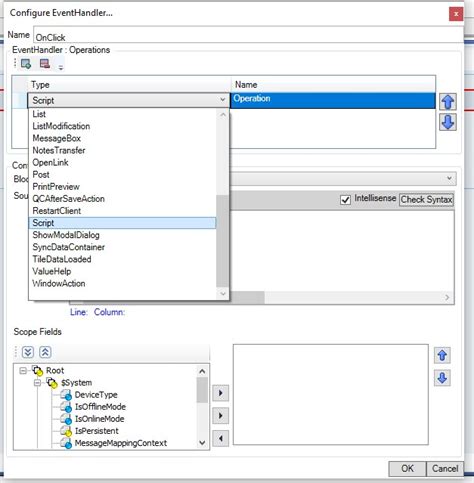This screenshot has width=474, height=483.
Task: Move operation down with blue arrow
Action: (x=448, y=122)
